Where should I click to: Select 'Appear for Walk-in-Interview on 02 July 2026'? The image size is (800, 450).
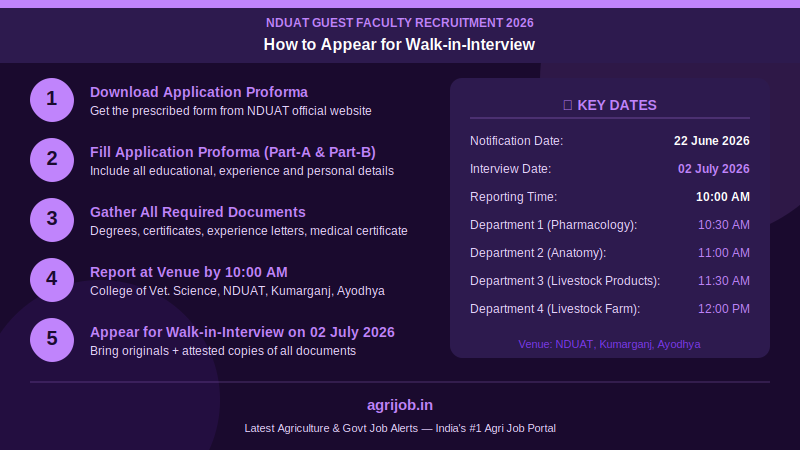(x=242, y=332)
